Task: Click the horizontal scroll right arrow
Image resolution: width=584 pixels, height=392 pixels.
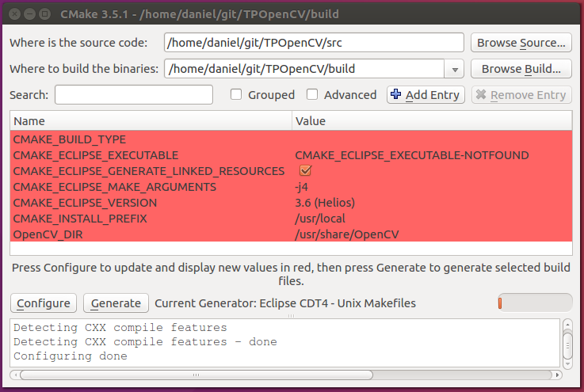Action: click(x=557, y=375)
